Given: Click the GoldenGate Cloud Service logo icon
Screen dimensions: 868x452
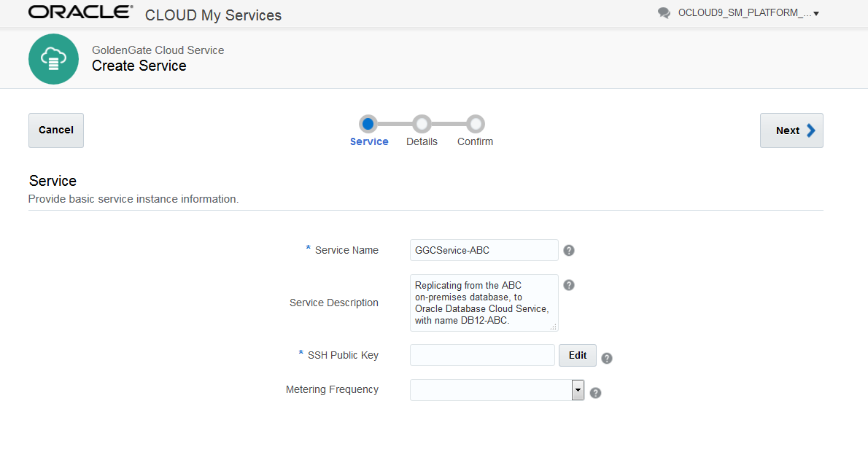Looking at the screenshot, I should [x=53, y=59].
